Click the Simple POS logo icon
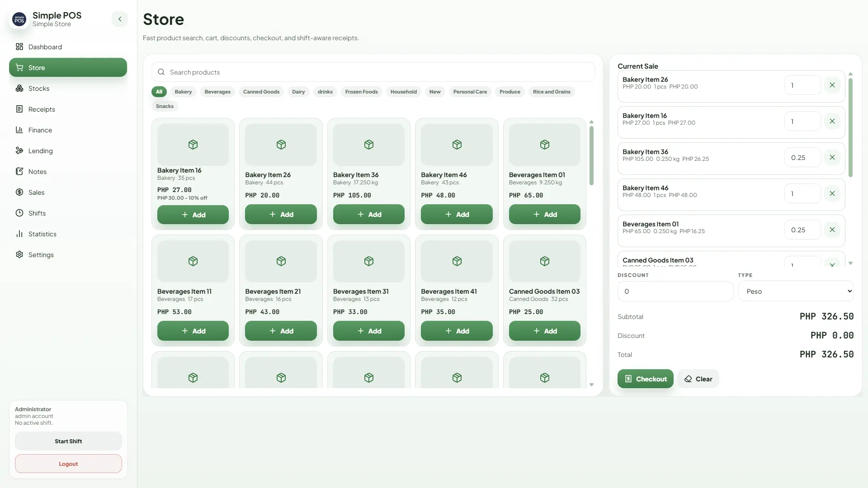 click(19, 19)
